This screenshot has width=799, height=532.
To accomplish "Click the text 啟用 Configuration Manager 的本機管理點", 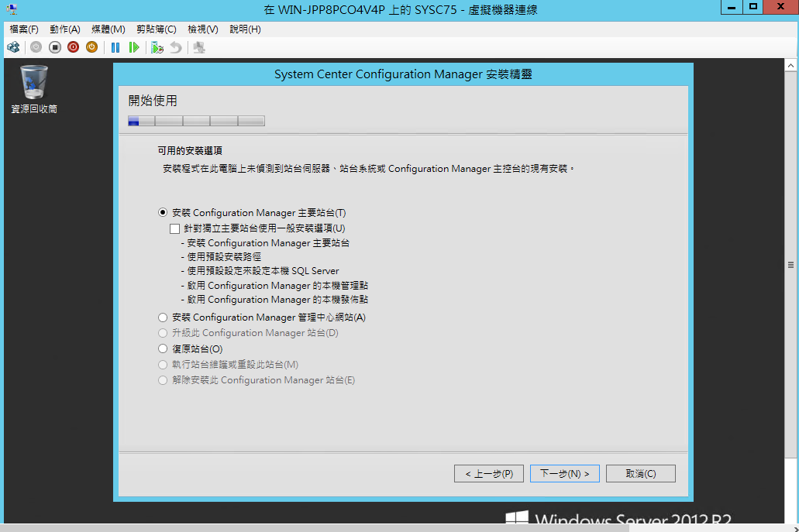I will pos(277,286).
